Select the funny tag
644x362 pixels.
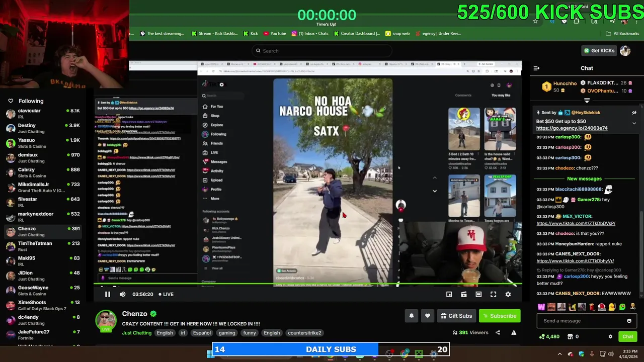pyautogui.click(x=250, y=333)
